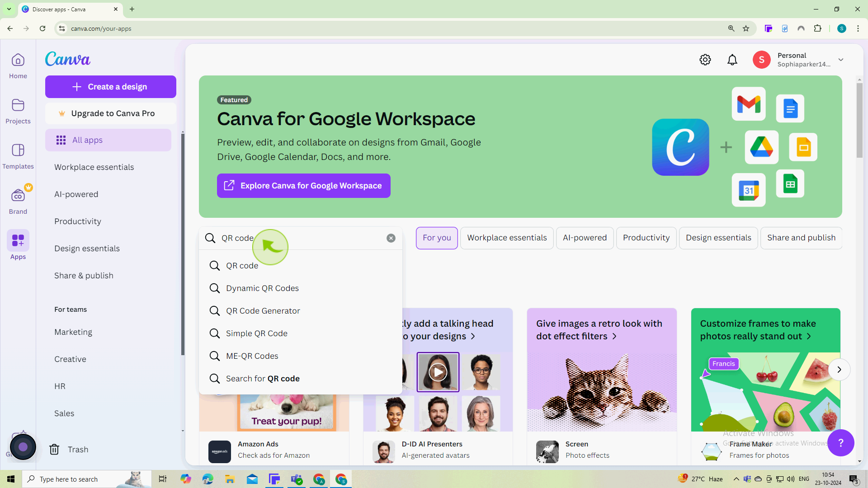Viewport: 868px width, 488px height.
Task: Open Sales teams category
Action: pos(64,413)
